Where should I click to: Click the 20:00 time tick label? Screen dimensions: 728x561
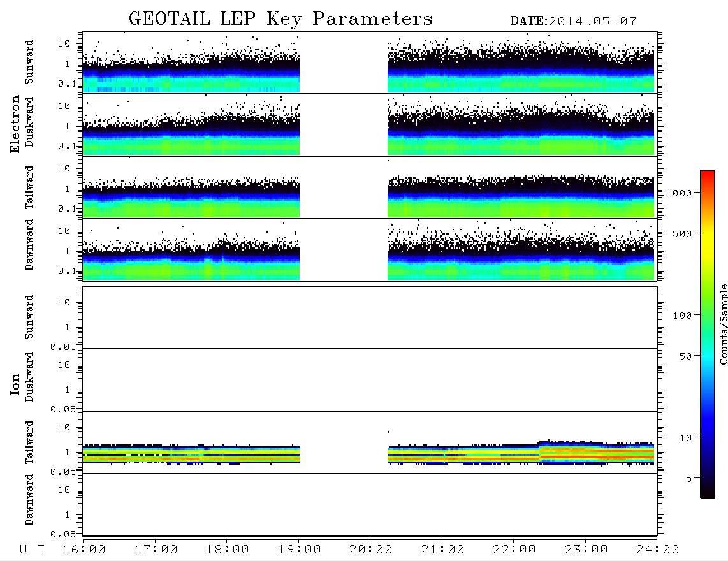pyautogui.click(x=372, y=550)
